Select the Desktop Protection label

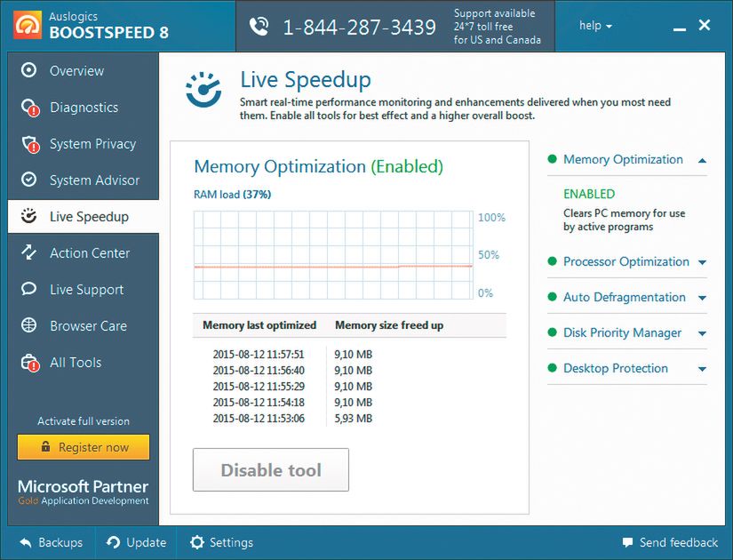[x=616, y=368]
